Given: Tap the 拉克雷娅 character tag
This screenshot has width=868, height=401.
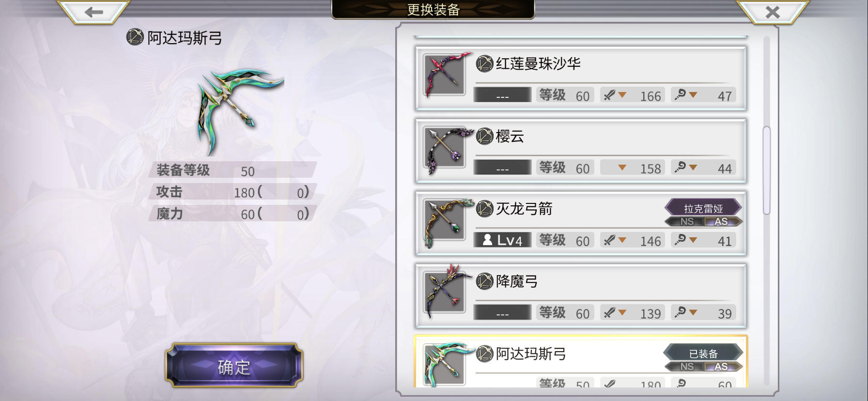Looking at the screenshot, I should tap(703, 208).
